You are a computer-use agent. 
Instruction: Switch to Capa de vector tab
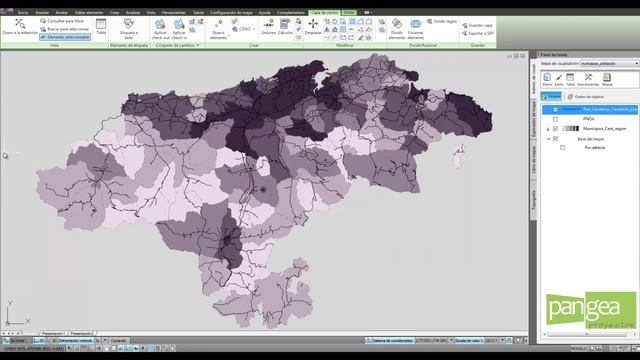(x=324, y=13)
